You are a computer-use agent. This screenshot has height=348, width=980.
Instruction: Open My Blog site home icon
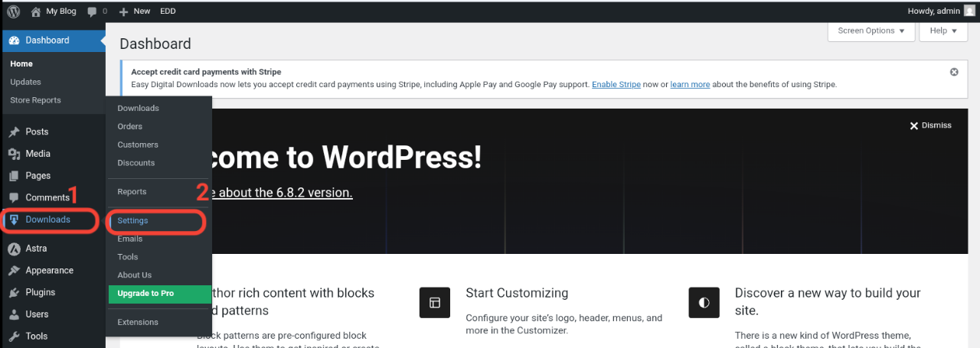(36, 11)
